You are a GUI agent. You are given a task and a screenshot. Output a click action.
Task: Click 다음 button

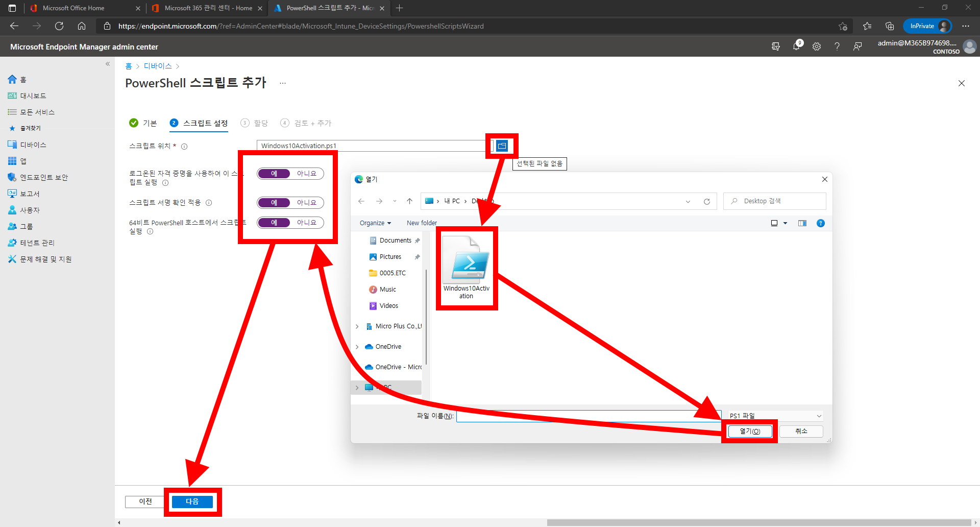coord(192,502)
